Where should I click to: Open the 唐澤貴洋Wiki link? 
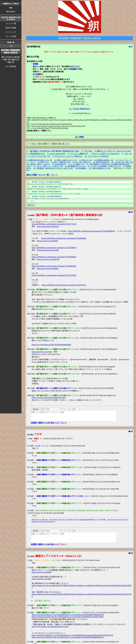85,109
